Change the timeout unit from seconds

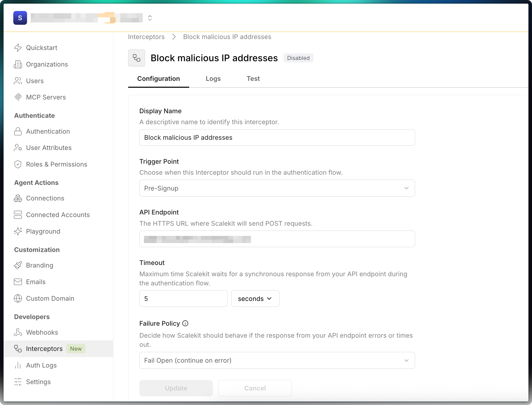click(255, 298)
